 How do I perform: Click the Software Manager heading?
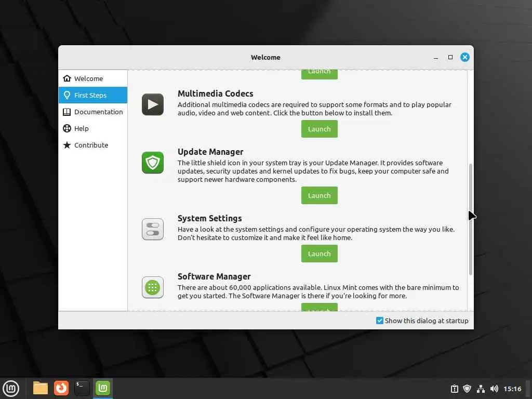point(214,276)
